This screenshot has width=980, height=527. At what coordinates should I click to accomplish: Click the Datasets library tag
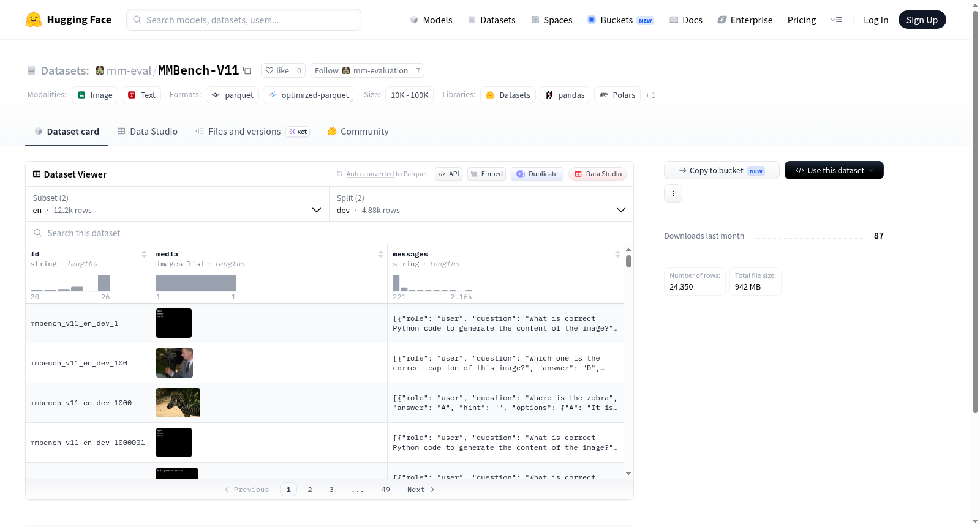[508, 95]
